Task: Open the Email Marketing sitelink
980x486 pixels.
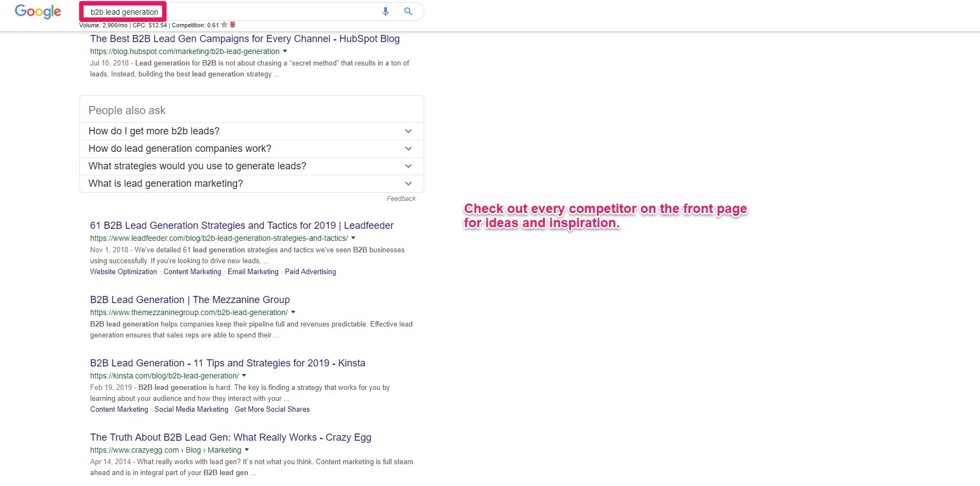Action: pyautogui.click(x=253, y=272)
